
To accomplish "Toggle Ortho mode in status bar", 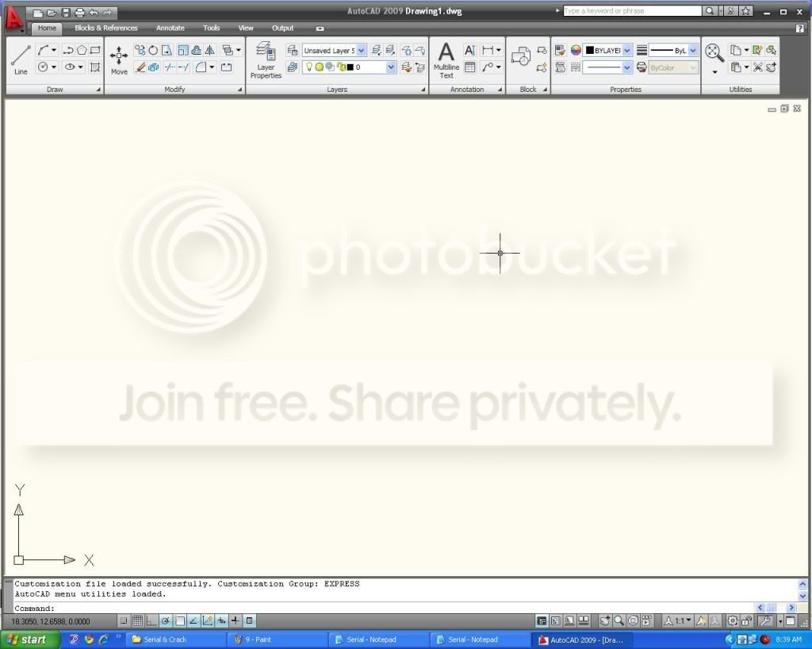I will tap(151, 620).
